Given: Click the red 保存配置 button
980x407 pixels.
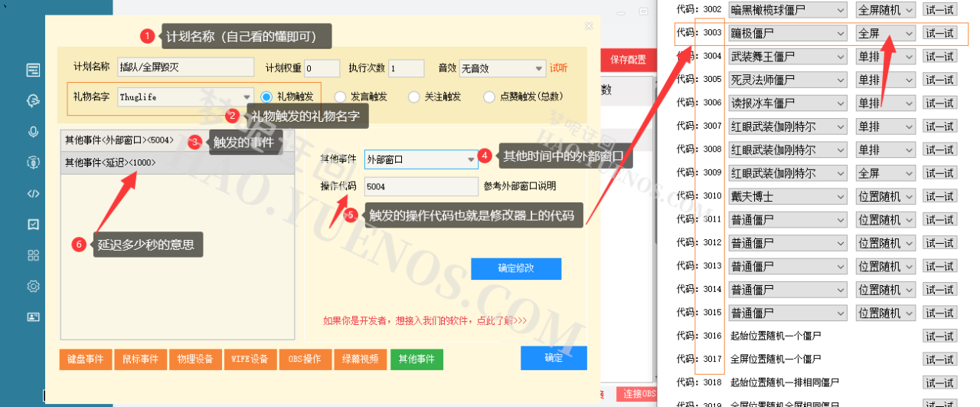Looking at the screenshot, I should pos(629,60).
